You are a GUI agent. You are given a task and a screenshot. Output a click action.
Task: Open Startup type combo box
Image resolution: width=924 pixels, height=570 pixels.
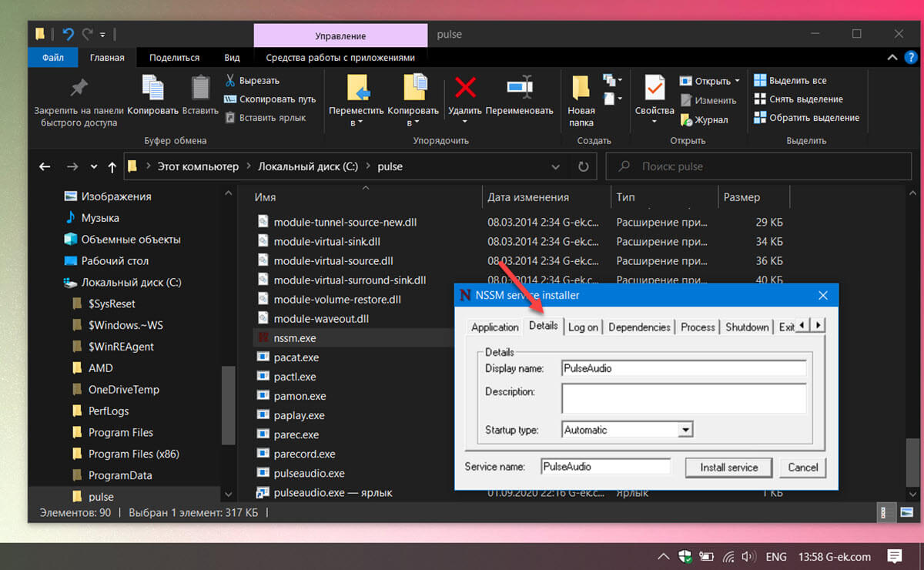pos(628,430)
